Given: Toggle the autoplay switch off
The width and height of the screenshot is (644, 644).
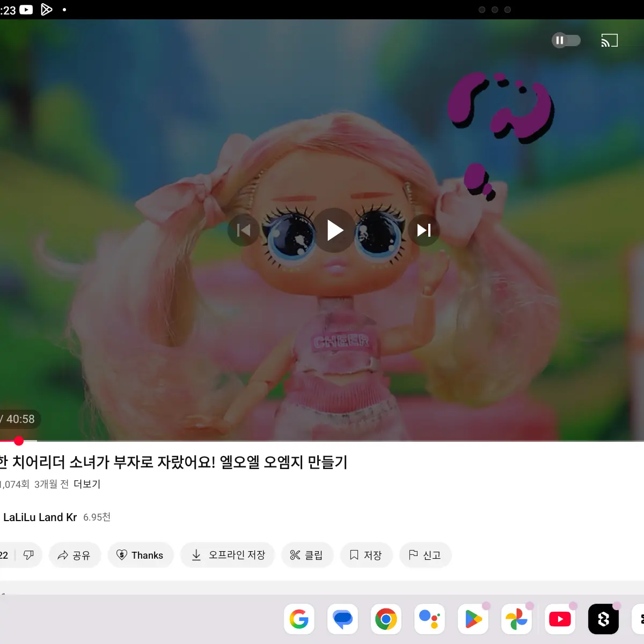Looking at the screenshot, I should 566,40.
